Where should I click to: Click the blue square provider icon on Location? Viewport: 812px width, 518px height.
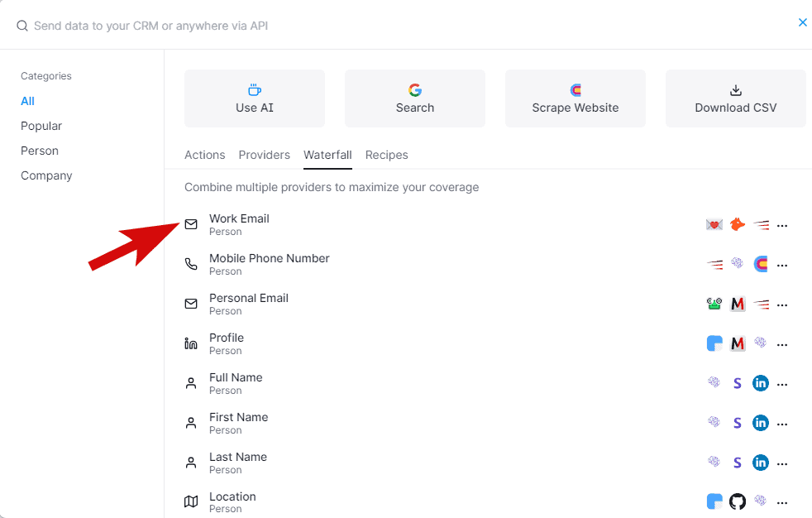714,501
